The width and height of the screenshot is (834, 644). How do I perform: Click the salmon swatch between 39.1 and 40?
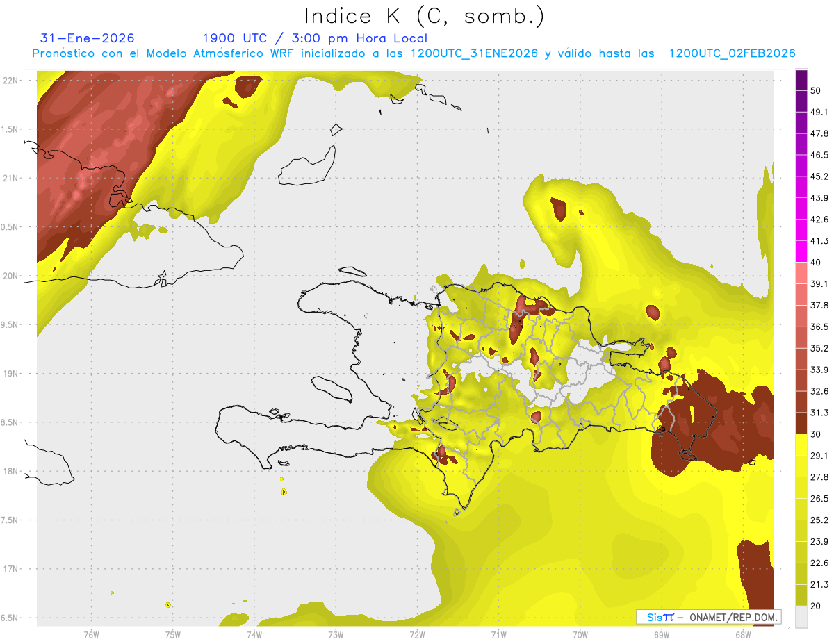(x=801, y=273)
